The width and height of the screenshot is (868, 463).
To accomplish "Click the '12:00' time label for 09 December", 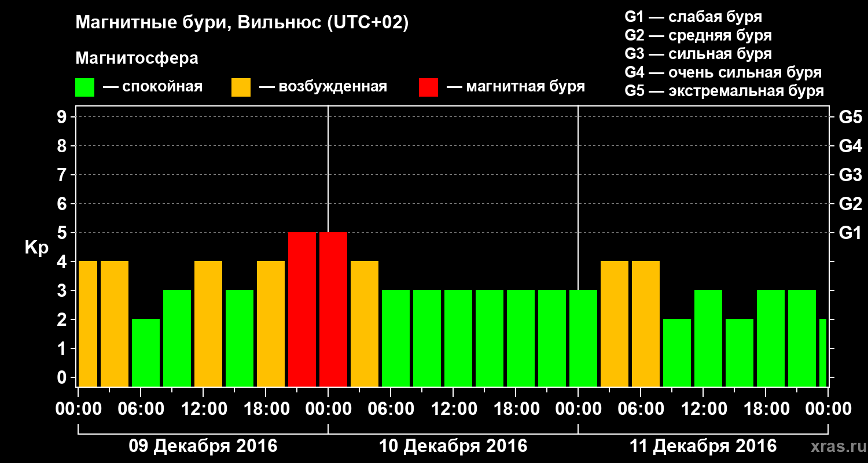I will pyautogui.click(x=203, y=409).
